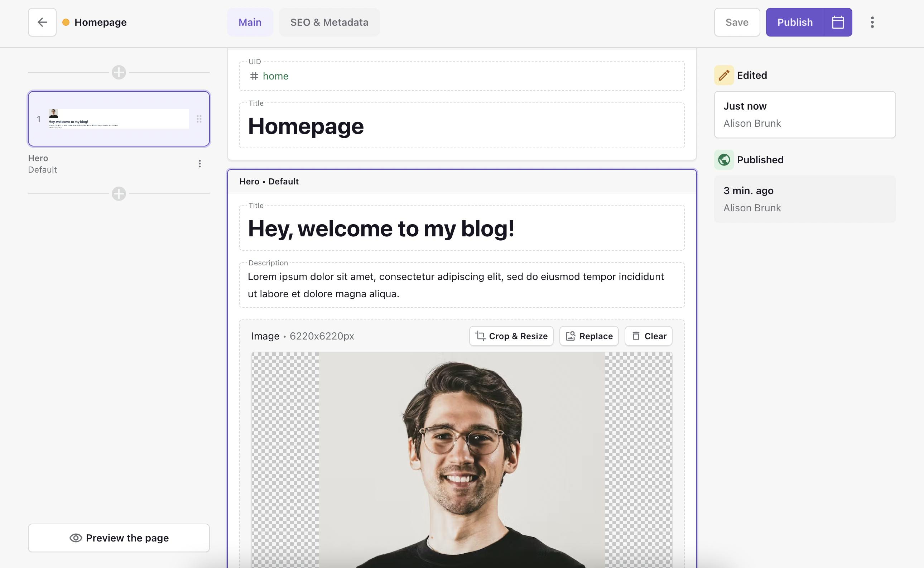Click the back arrow to leave the page editor

pyautogui.click(x=42, y=22)
